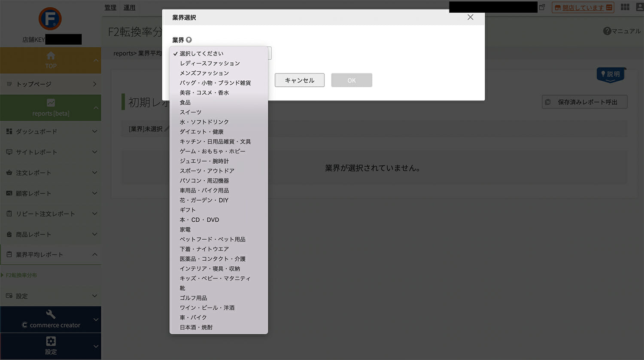Screen dimensions: 644x360
Task: Click the 説明 lightbulb badge
Action: [x=611, y=74]
